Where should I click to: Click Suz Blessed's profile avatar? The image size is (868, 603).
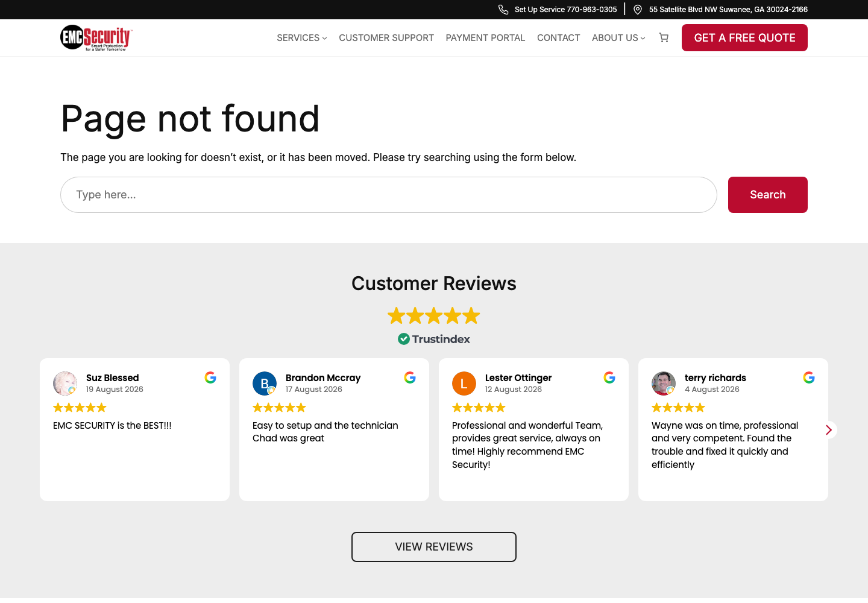[65, 384]
